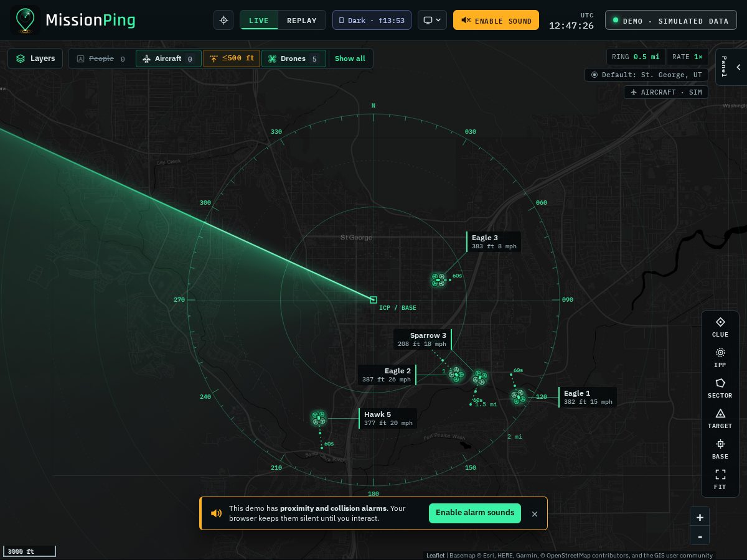Dismiss the alarm notice banner
The height and width of the screenshot is (560, 747).
point(534,514)
